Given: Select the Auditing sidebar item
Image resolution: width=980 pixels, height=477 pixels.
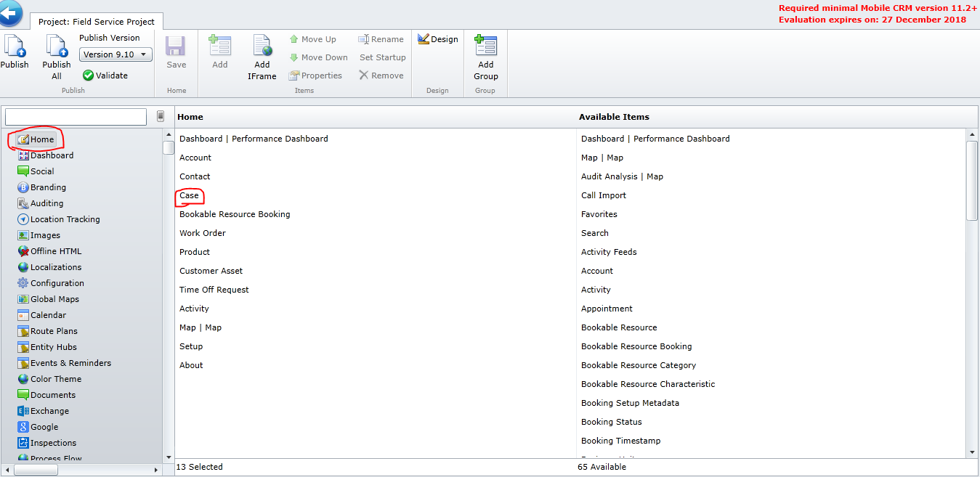Looking at the screenshot, I should pos(47,203).
